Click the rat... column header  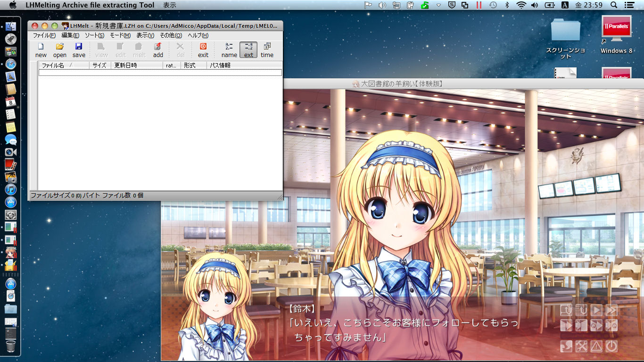tap(172, 66)
